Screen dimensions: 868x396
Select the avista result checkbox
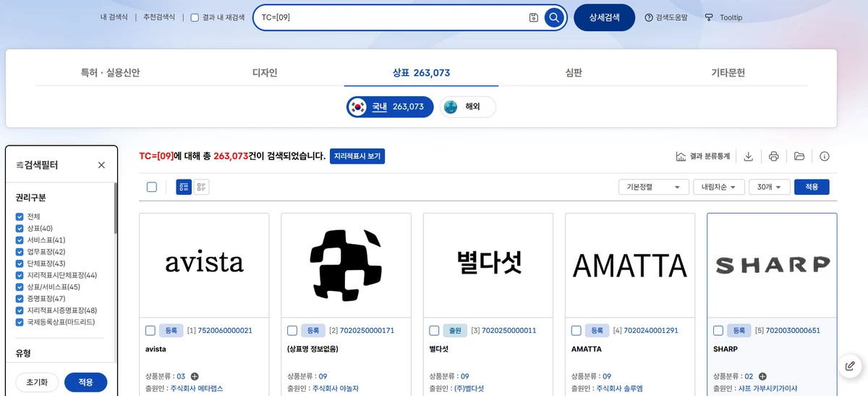150,331
